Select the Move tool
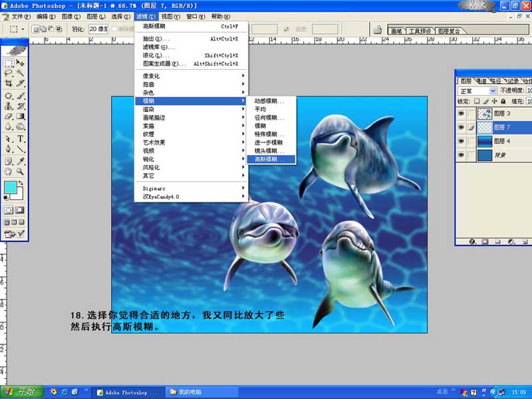The height and width of the screenshot is (399, 532). click(x=21, y=63)
